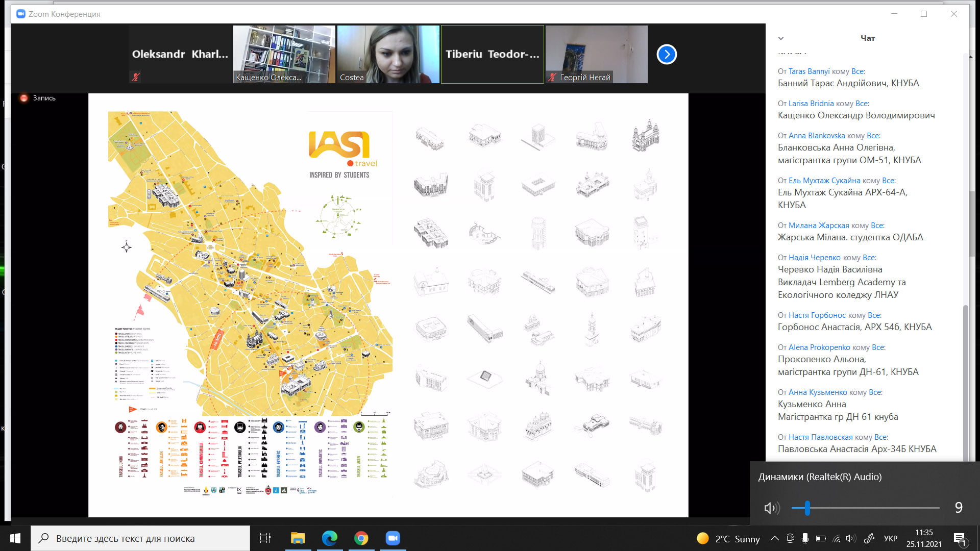The image size is (980, 551).
Task: Open Zoom from the taskbar
Action: (x=393, y=538)
